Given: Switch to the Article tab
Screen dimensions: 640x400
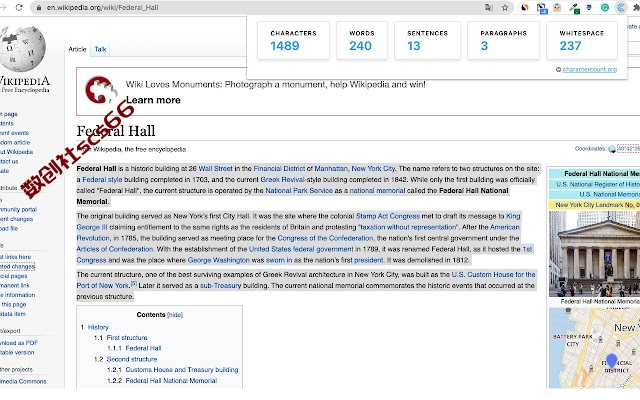Looking at the screenshot, I should point(78,49).
